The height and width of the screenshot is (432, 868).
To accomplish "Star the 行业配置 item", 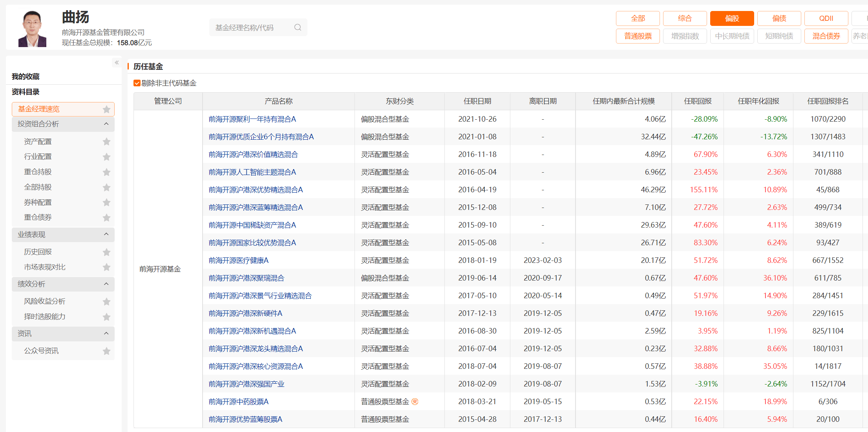I will (x=106, y=157).
